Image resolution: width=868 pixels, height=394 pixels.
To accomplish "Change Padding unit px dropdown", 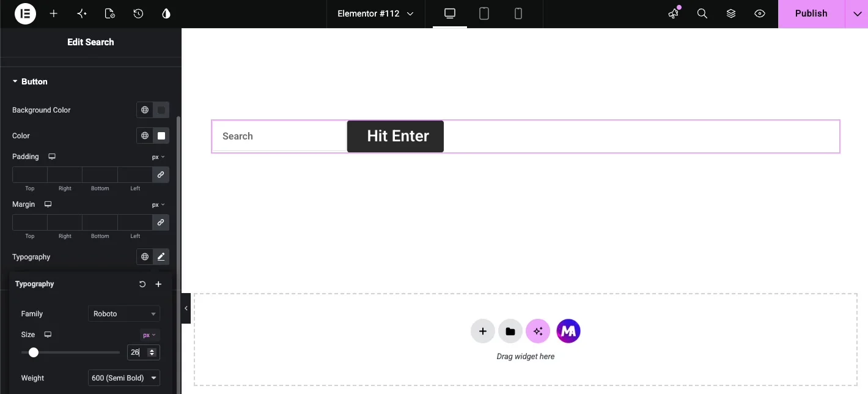I will 158,157.
